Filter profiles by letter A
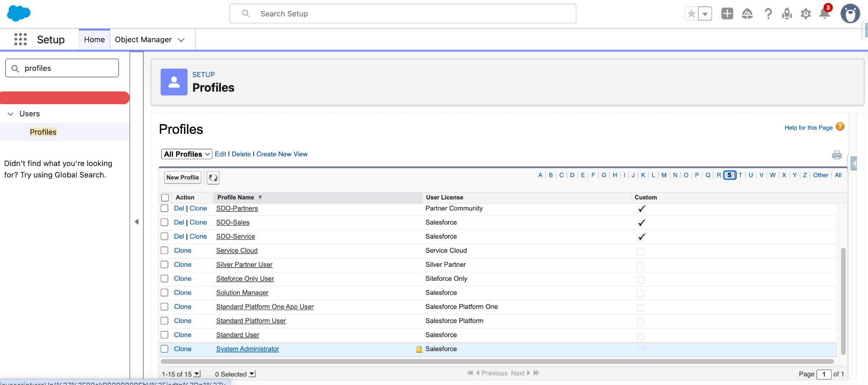The width and height of the screenshot is (868, 385). click(x=540, y=175)
